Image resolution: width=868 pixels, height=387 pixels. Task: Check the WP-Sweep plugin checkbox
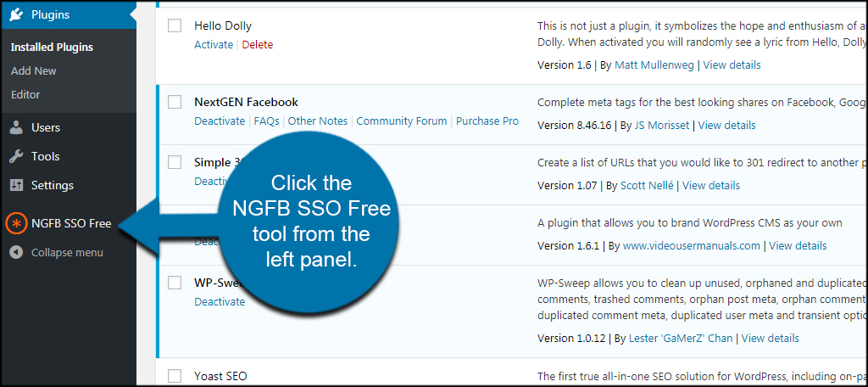(175, 283)
